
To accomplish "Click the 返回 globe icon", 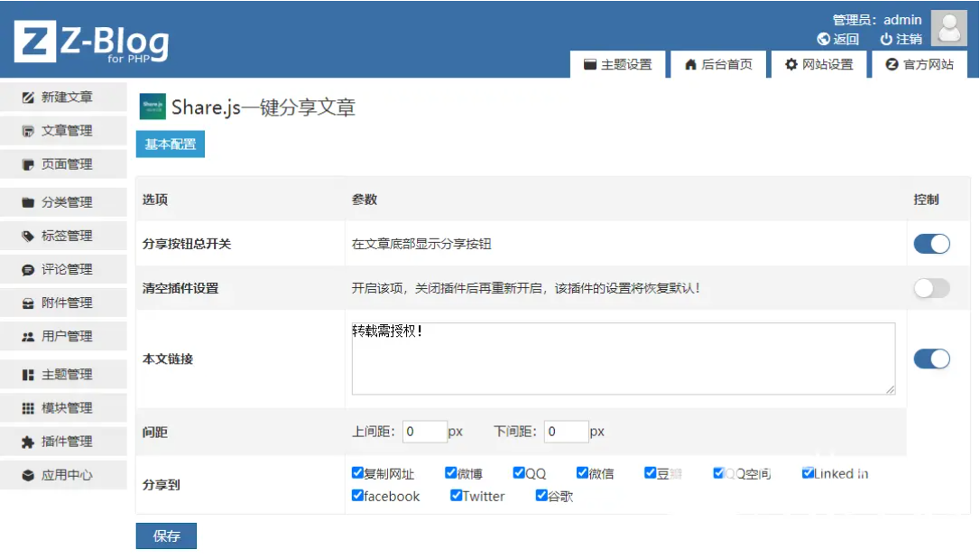I will [x=823, y=39].
